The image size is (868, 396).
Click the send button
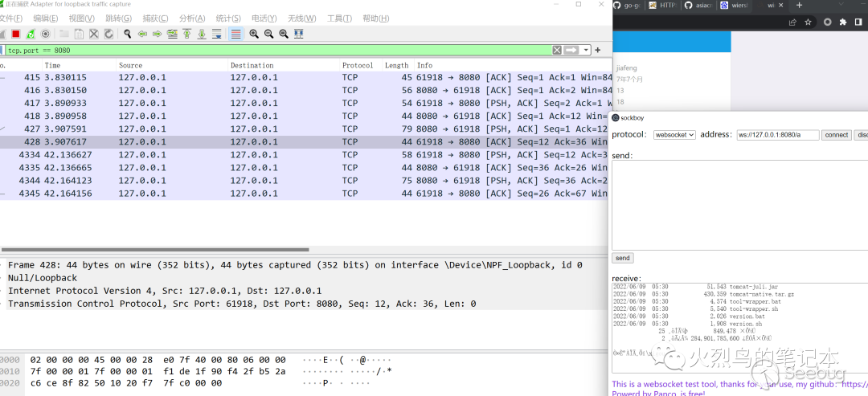tap(622, 258)
